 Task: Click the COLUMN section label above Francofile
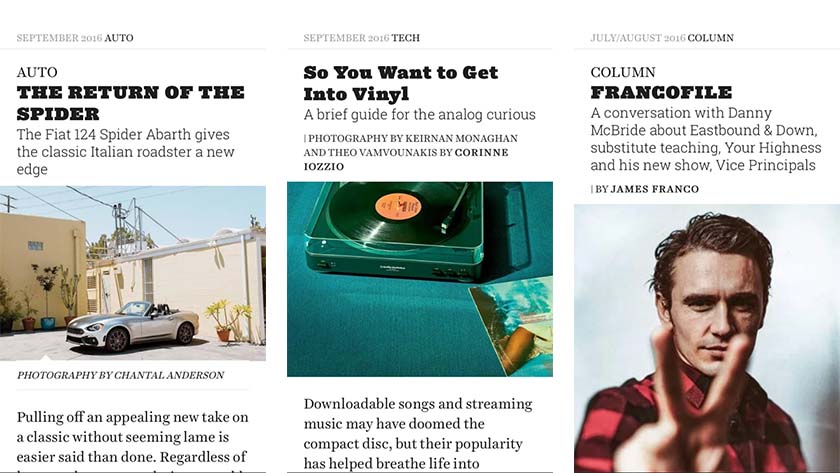622,72
